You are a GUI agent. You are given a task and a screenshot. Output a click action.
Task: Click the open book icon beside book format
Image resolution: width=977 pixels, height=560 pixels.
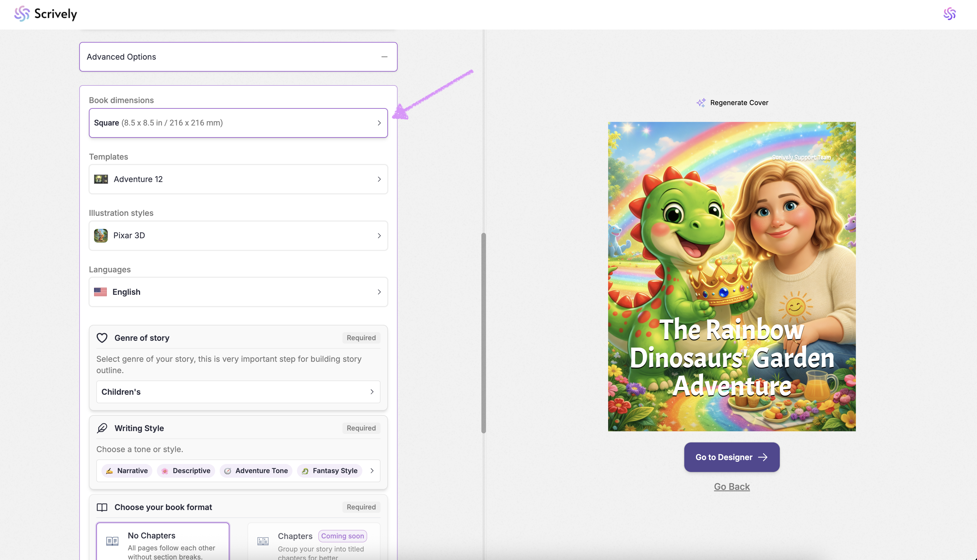point(102,507)
